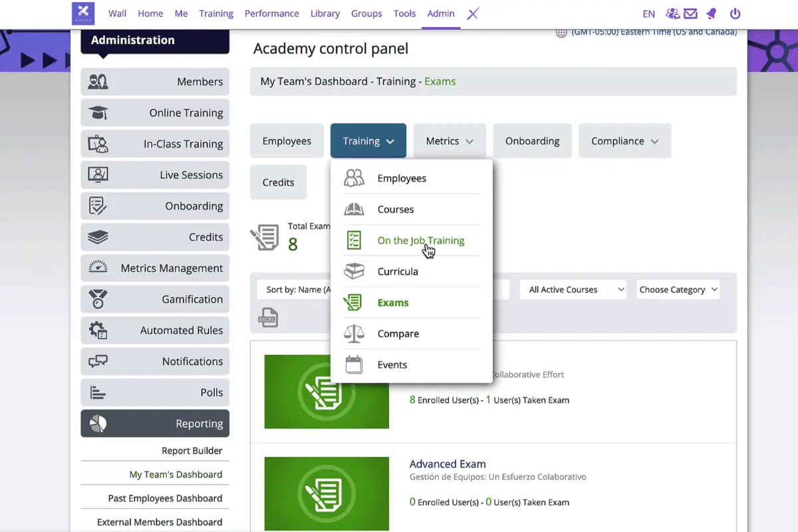Image resolution: width=798 pixels, height=532 pixels.
Task: Click the Events calendar icon
Action: click(x=354, y=364)
